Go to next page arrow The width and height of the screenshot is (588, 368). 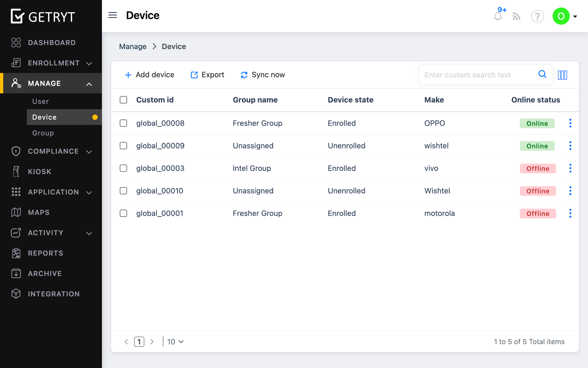tap(152, 341)
